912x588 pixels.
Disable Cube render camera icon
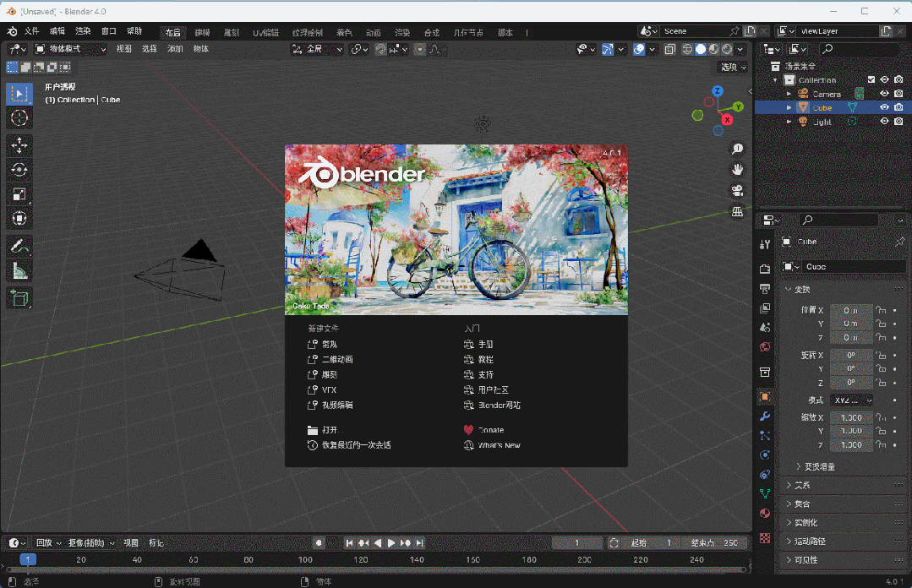coord(898,107)
